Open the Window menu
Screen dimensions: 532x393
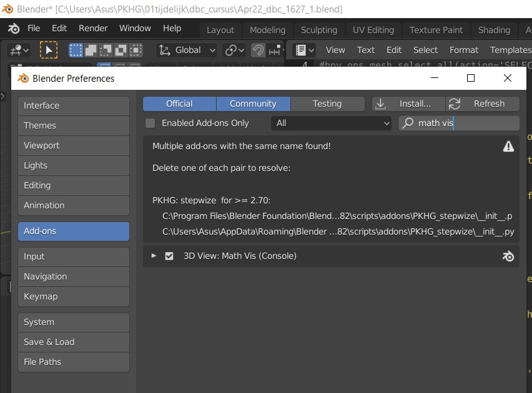135,28
